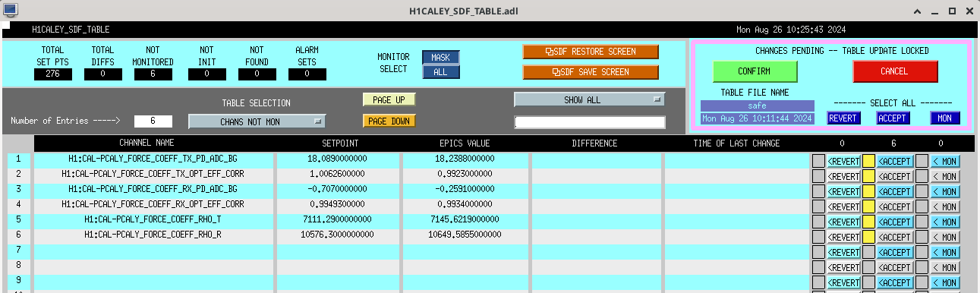Image resolution: width=980 pixels, height=293 pixels.
Task: Toggle yellow accept indicator in row 2
Action: 869,175
